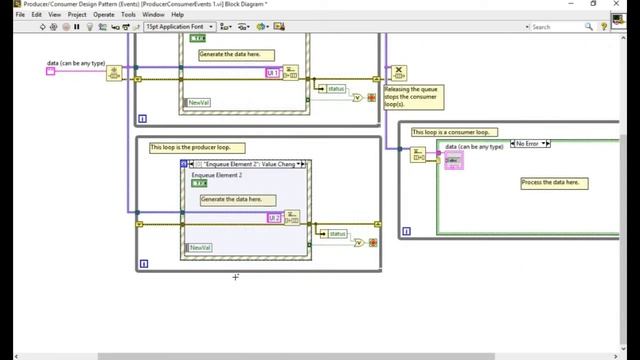The height and width of the screenshot is (360, 640).
Task: Open the Operate menu
Action: [x=104, y=15]
